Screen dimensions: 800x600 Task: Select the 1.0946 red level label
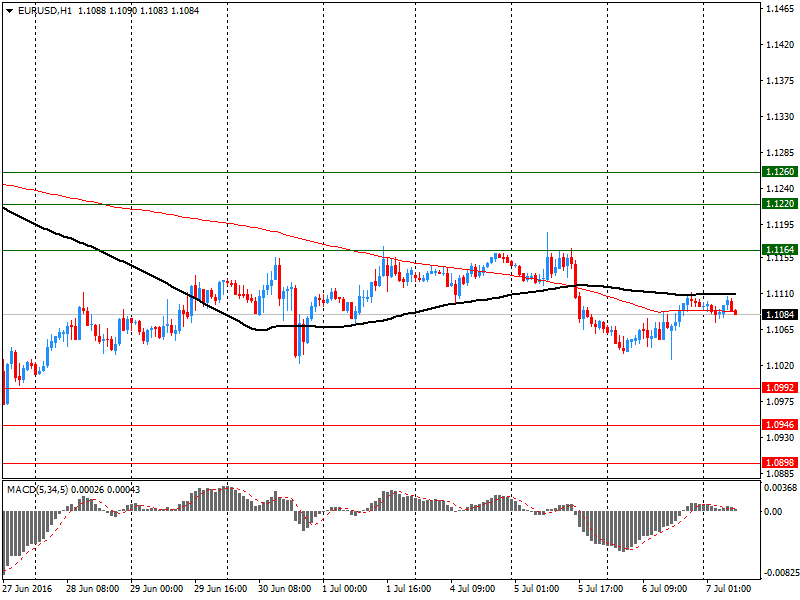click(780, 424)
